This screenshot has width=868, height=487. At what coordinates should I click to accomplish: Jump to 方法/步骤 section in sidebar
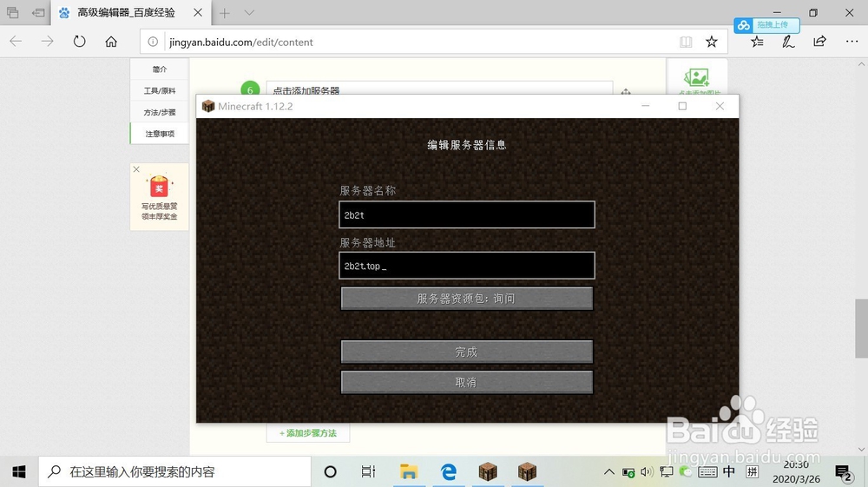[x=160, y=112]
